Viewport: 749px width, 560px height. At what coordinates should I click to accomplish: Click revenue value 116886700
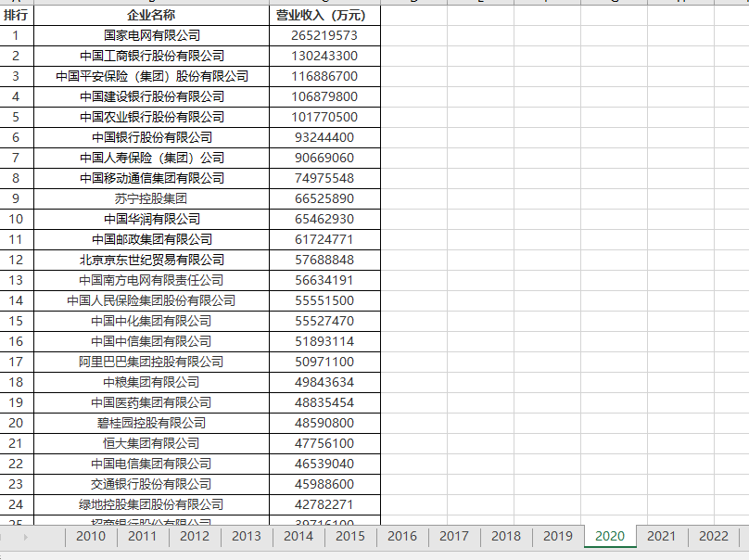point(324,76)
